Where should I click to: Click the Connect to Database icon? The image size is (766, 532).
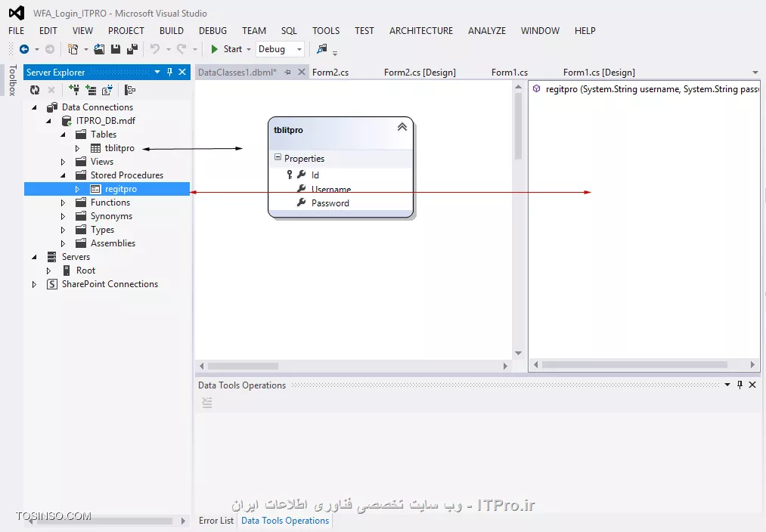pos(74,90)
